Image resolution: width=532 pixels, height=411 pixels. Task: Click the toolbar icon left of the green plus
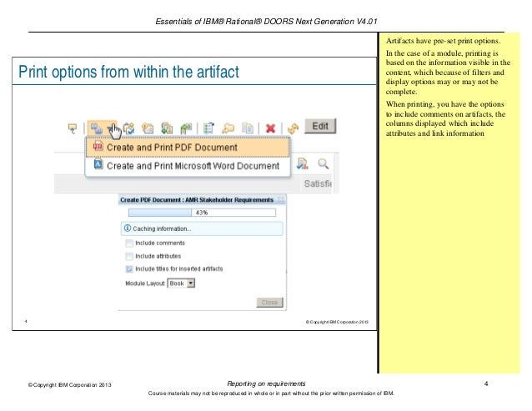pos(148,128)
